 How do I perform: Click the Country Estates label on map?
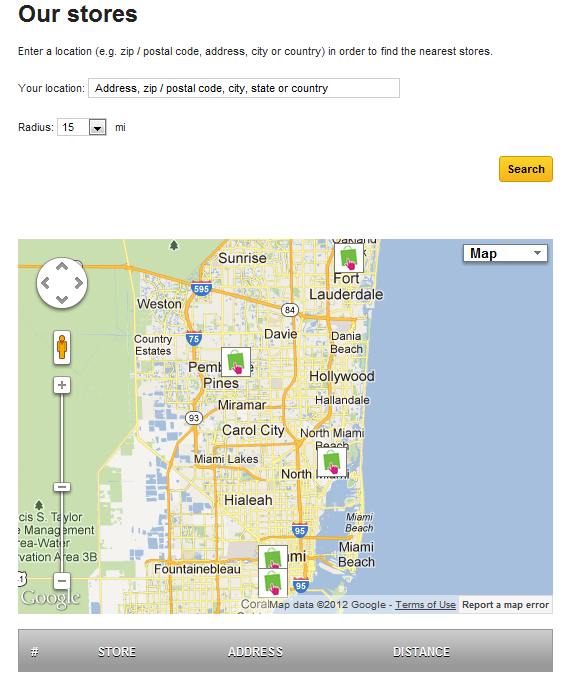click(153, 345)
